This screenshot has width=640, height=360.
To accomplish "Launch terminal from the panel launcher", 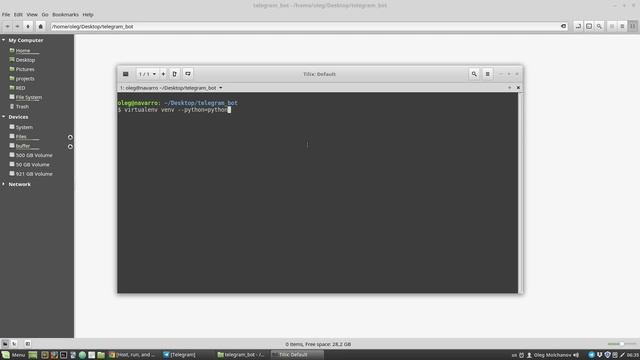I will (63, 355).
